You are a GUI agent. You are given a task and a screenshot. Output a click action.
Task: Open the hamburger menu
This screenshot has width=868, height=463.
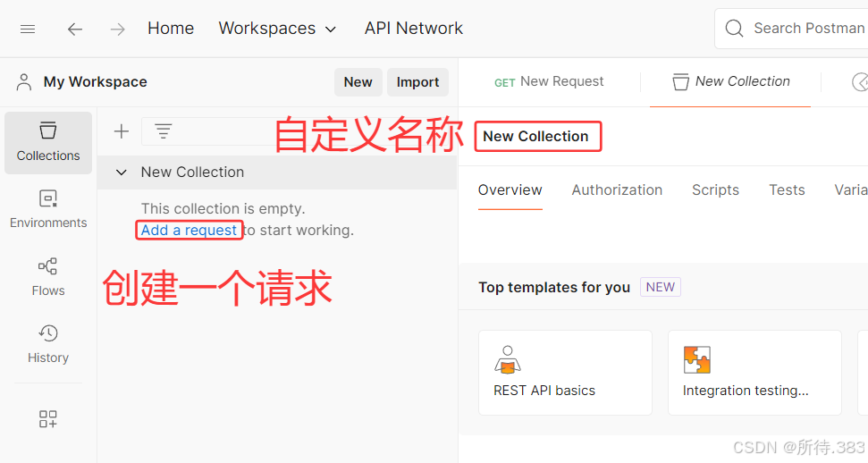[x=28, y=29]
